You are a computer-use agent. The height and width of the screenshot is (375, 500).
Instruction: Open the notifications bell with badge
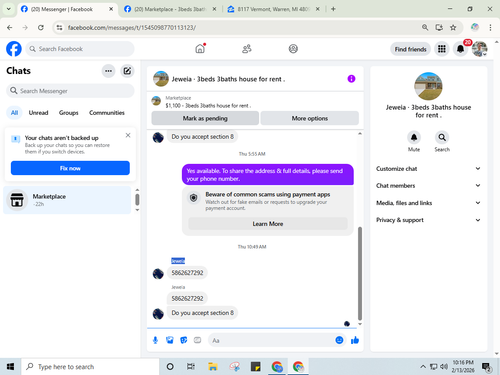[x=461, y=49]
